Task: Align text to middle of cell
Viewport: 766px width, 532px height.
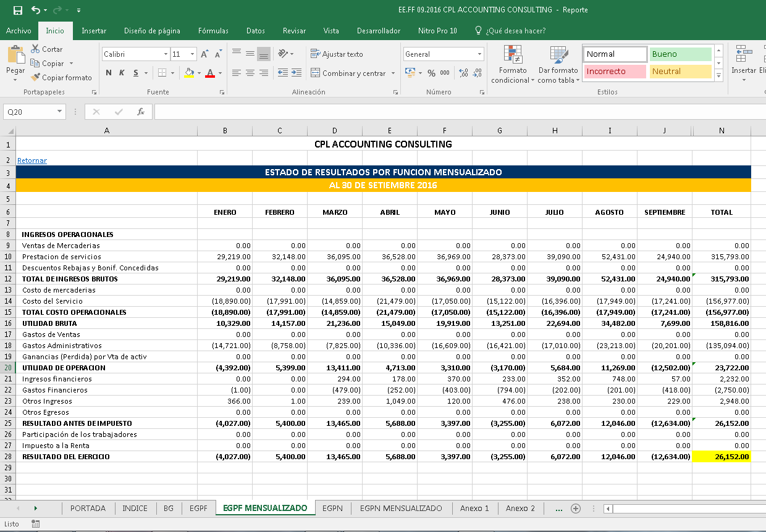Action: [250, 54]
